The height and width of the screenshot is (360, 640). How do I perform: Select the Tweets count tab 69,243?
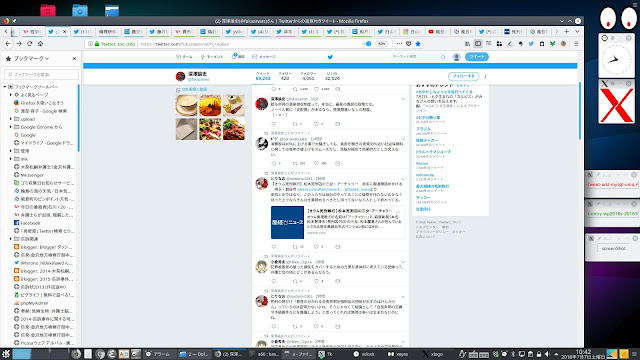(x=263, y=76)
